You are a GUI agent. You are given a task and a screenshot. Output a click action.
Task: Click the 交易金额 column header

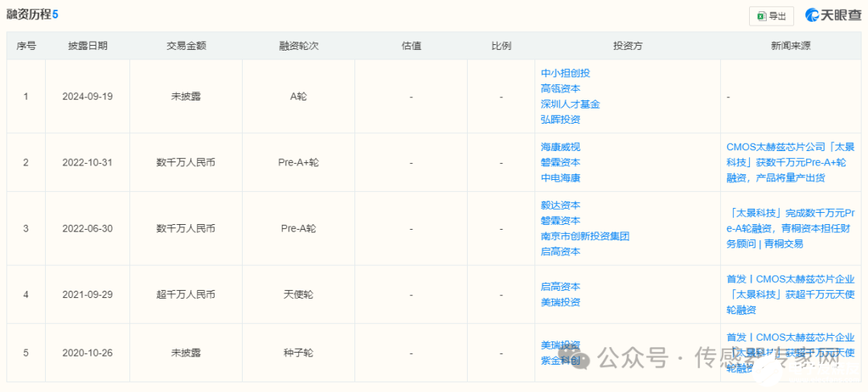point(186,46)
